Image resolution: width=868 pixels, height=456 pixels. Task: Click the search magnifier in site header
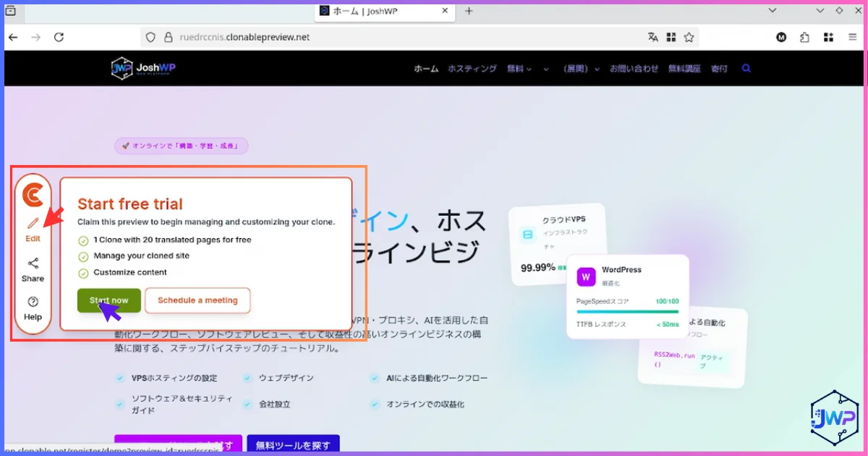[746, 69]
